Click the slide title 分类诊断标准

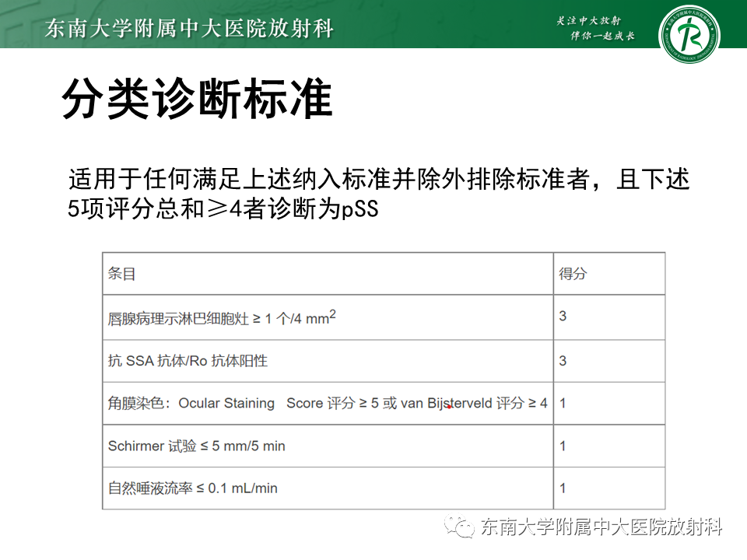click(x=197, y=99)
